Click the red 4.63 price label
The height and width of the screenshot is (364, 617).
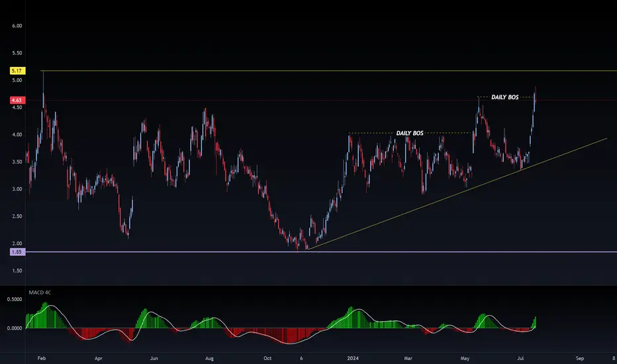(x=18, y=101)
